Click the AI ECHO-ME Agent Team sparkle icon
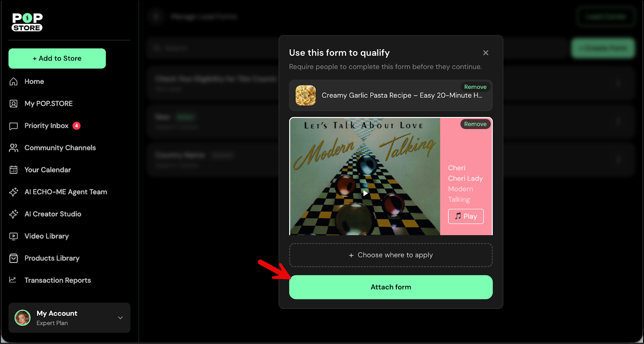 (14, 192)
